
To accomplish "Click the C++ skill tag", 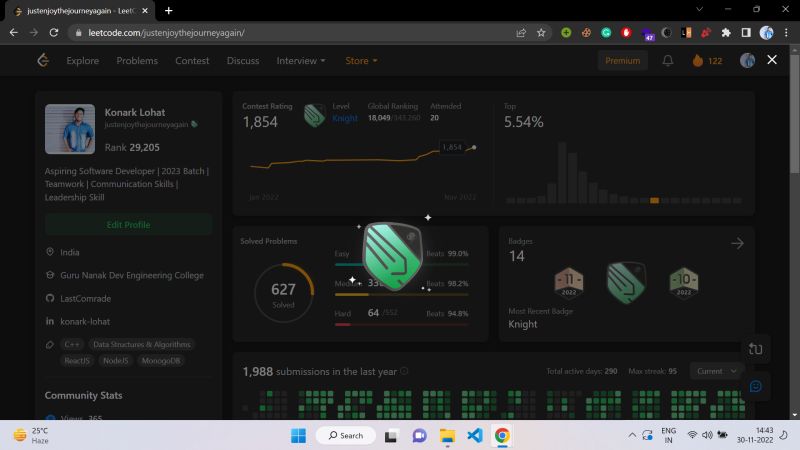I will [x=72, y=344].
